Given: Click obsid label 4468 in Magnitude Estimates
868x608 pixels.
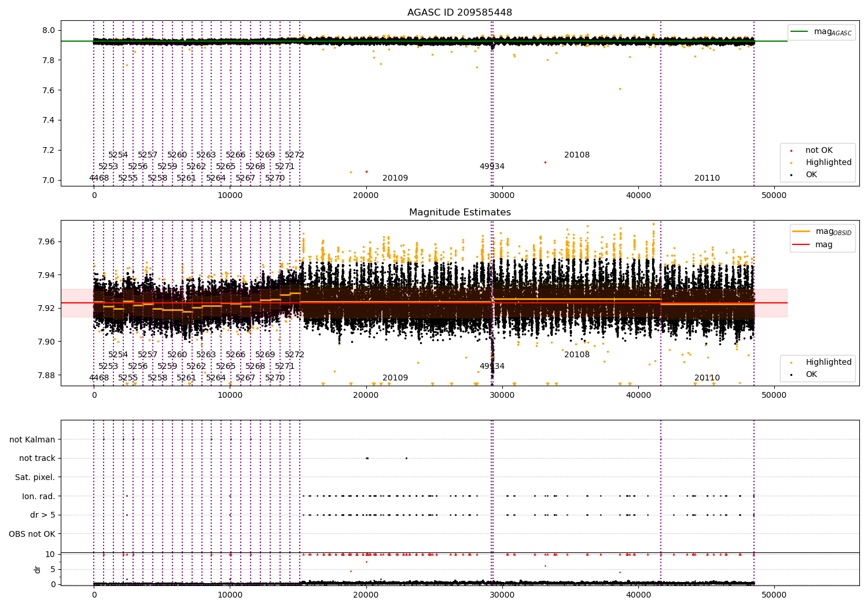Looking at the screenshot, I should click(x=99, y=378).
